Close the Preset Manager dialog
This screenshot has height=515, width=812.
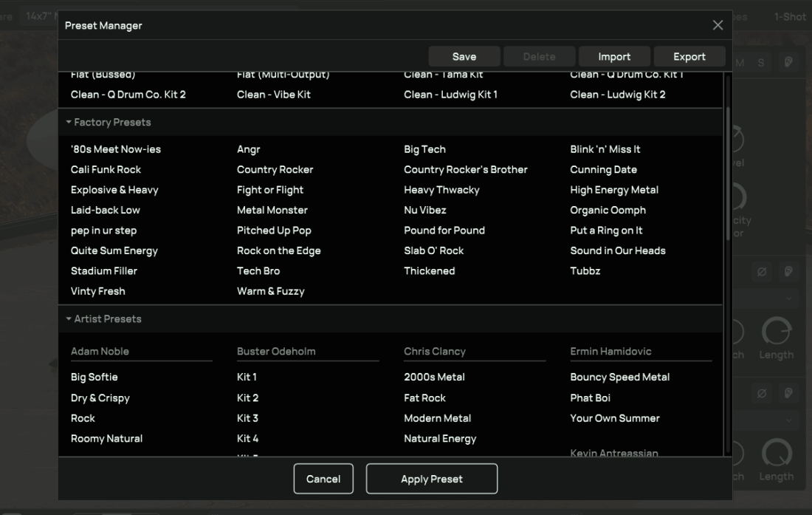(718, 25)
